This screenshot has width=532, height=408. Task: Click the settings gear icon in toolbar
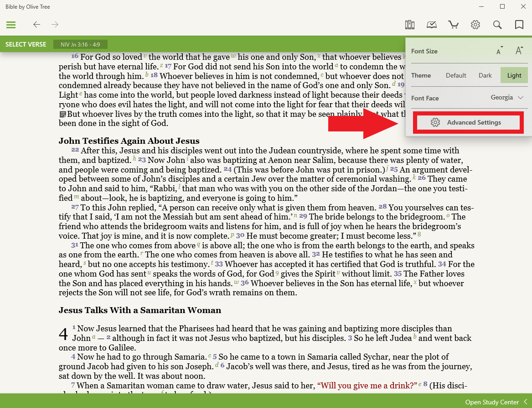[475, 25]
